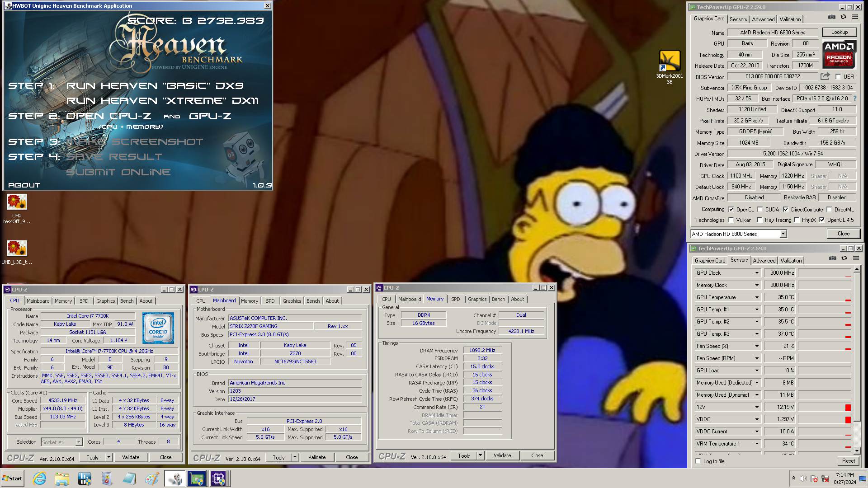Open Tools dropdown arrow in CPU-Z Mainboard window

(295, 457)
